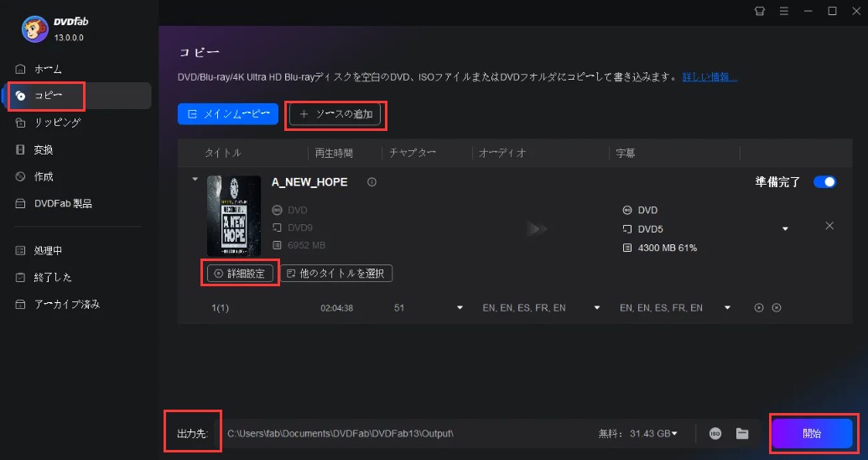Open 詳細設定 for A_NEW_HOPE
868x460 pixels.
click(x=240, y=273)
